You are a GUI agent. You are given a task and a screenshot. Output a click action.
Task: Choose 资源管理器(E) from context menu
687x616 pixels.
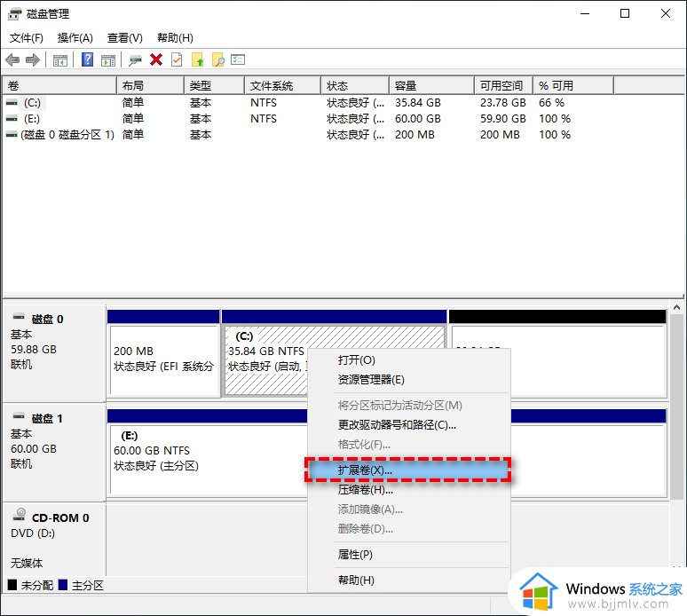coord(409,379)
